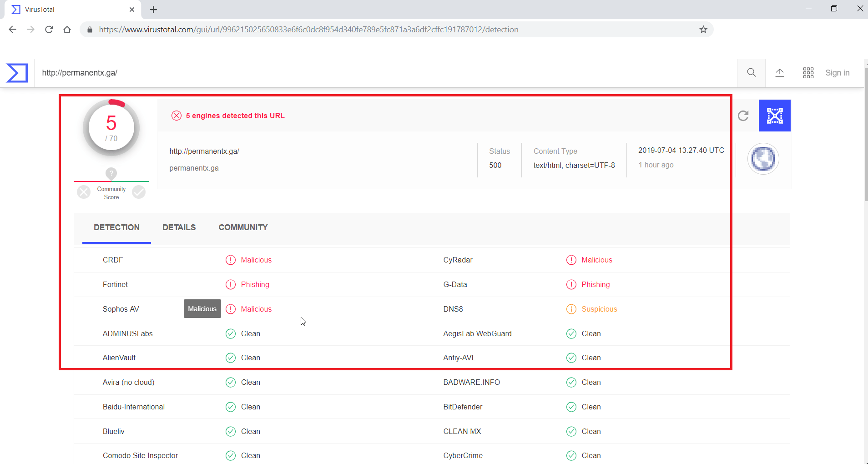Click the G-Data engine name

tap(455, 284)
